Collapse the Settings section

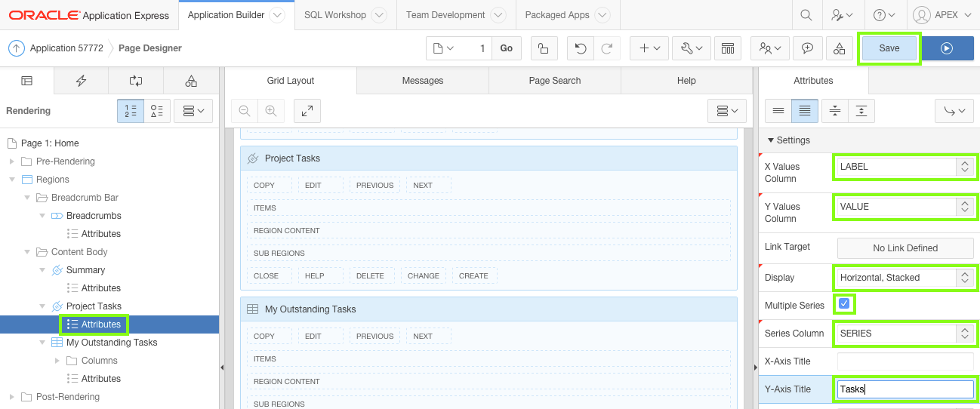click(771, 140)
